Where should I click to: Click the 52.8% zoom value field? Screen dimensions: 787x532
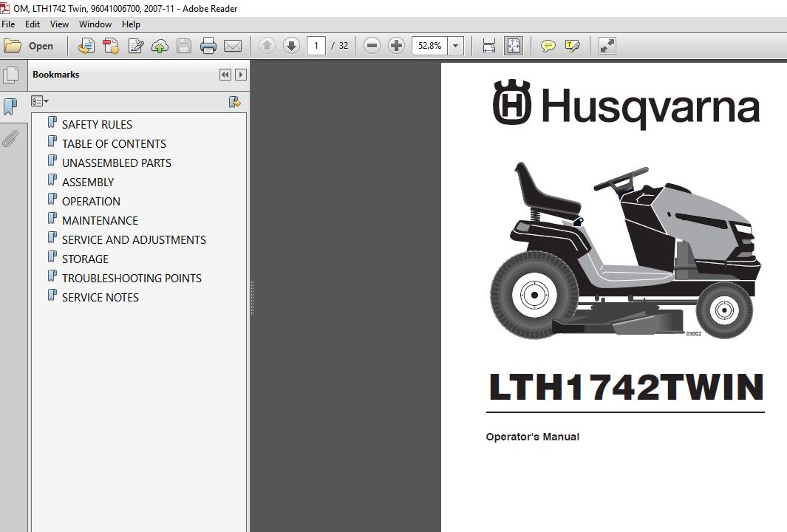tap(429, 46)
